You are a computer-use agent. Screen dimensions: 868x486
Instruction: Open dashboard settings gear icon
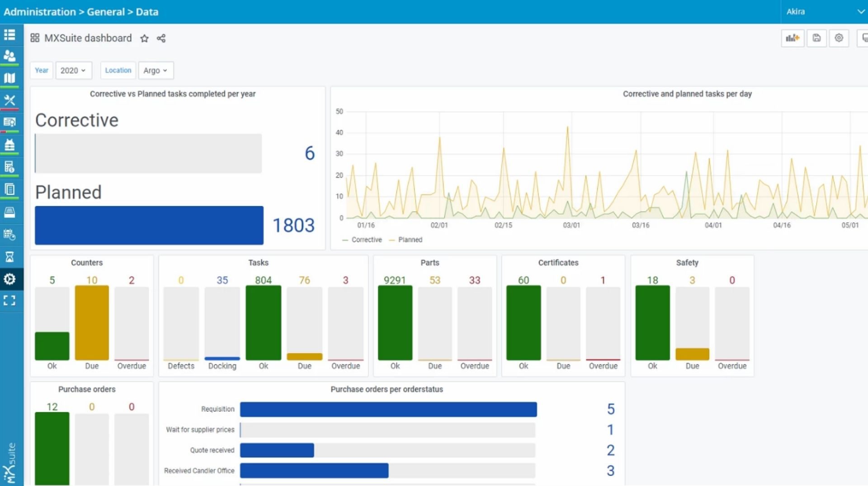coord(839,38)
